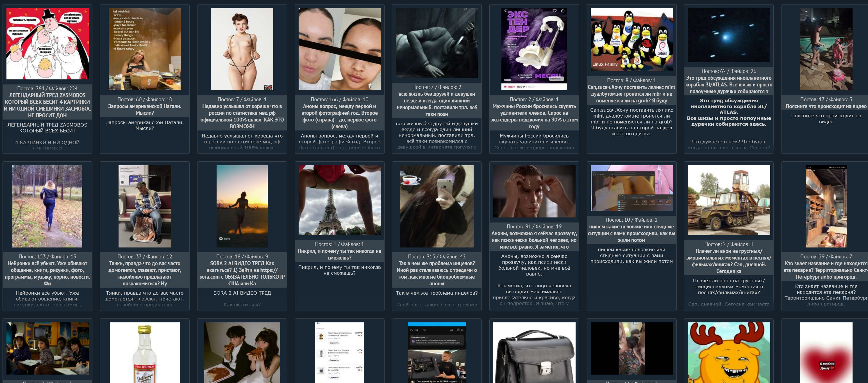Viewport: 868px width, 383px height.
Task: Click the couple eating pizza thumbnail
Action: tap(242, 353)
